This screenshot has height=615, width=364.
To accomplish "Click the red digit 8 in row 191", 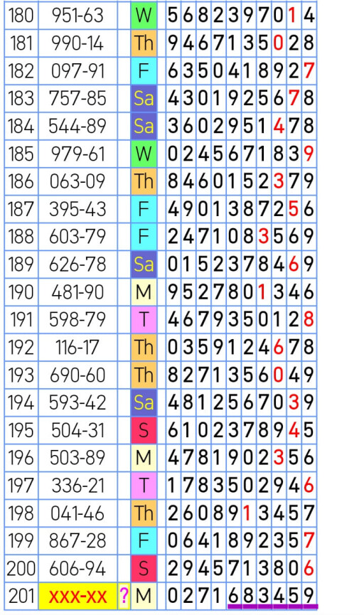I will pyautogui.click(x=309, y=320).
